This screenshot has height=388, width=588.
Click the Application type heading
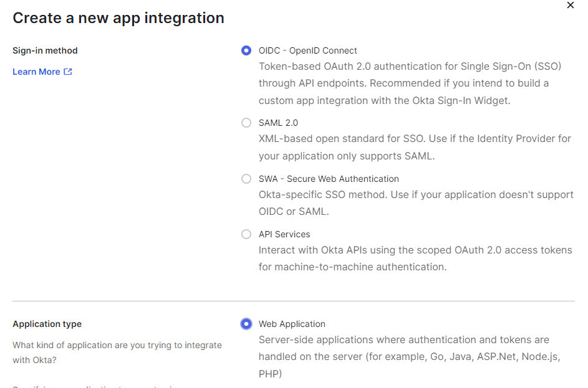point(47,324)
